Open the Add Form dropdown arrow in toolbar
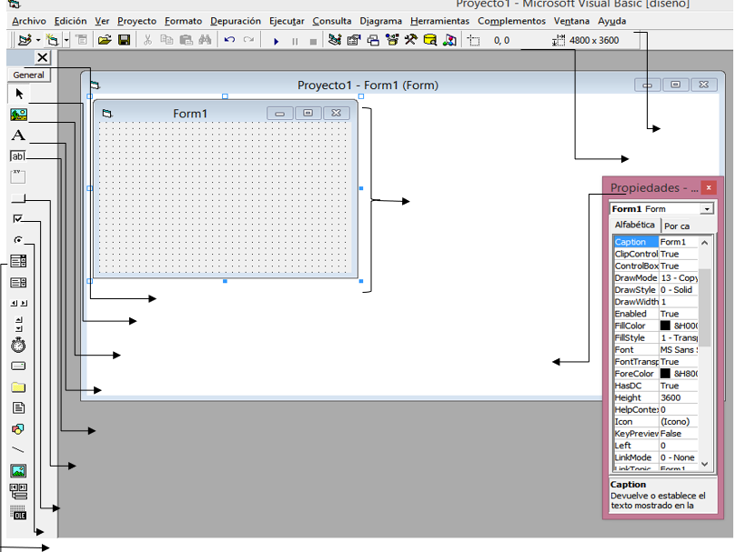The width and height of the screenshot is (756, 552). click(x=66, y=41)
